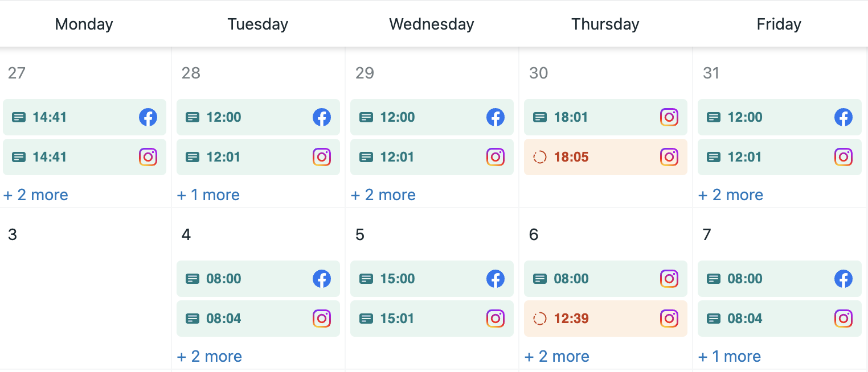The height and width of the screenshot is (372, 868).
Task: Expand '+ 1 more' on Friday the 7th
Action: tap(730, 356)
